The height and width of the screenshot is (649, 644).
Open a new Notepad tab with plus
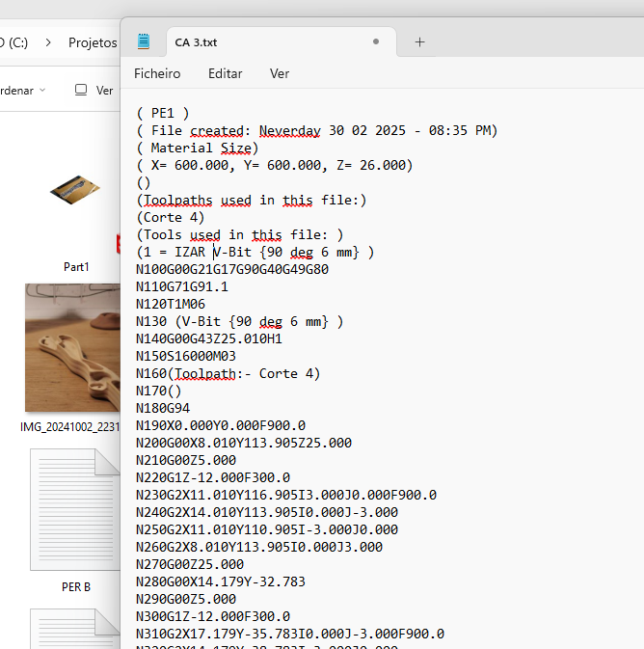coord(419,41)
